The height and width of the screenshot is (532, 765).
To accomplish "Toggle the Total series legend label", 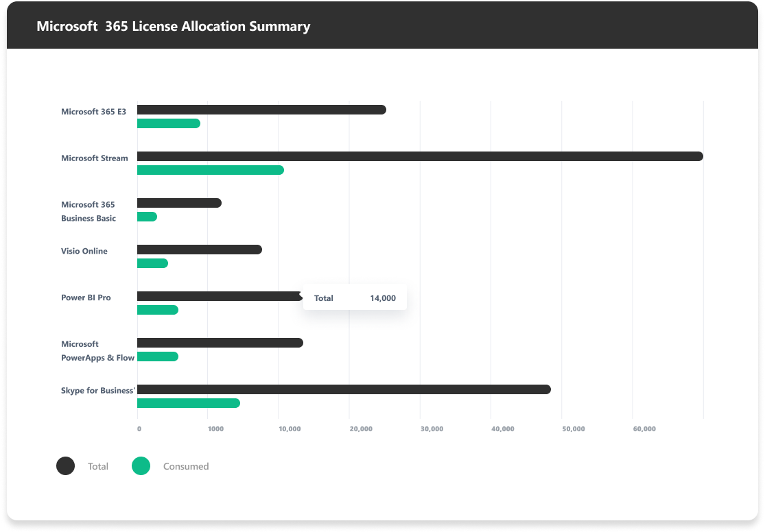I will coord(98,466).
